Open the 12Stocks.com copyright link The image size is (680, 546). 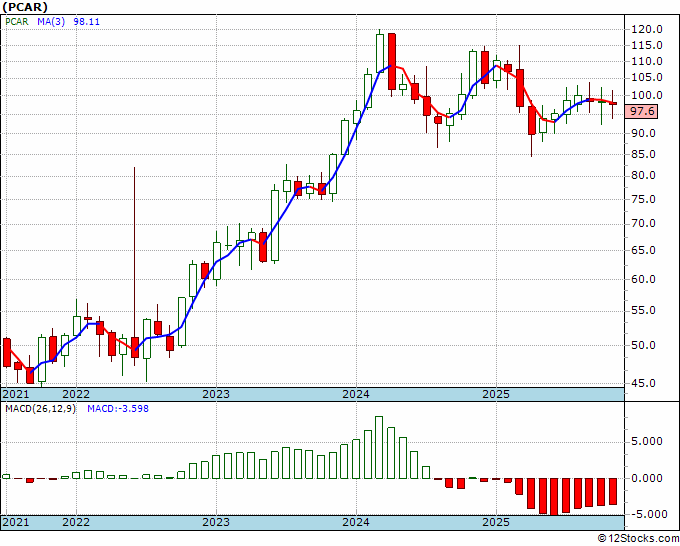(638, 539)
